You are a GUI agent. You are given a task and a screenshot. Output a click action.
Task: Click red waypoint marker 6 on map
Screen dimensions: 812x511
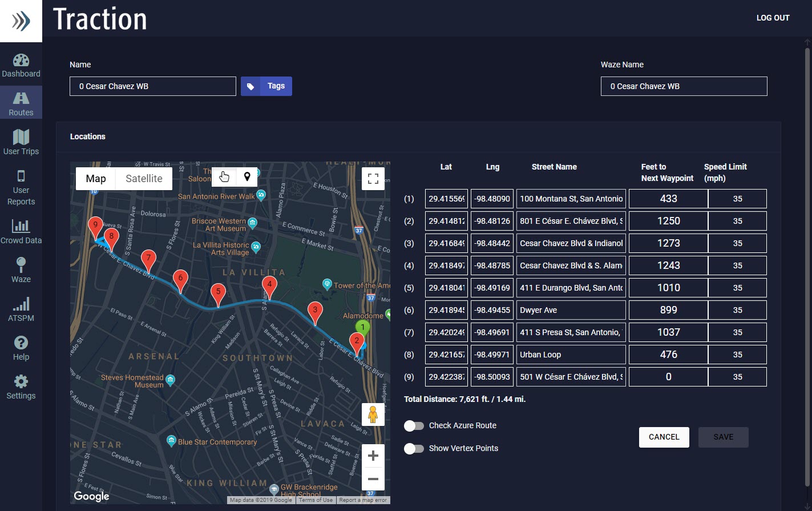point(180,281)
